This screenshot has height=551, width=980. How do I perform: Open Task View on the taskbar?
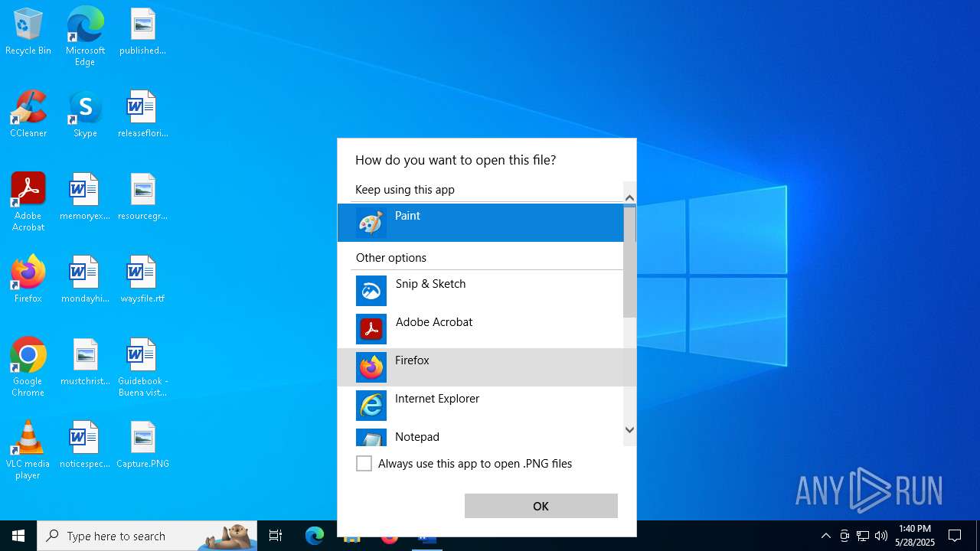(276, 536)
